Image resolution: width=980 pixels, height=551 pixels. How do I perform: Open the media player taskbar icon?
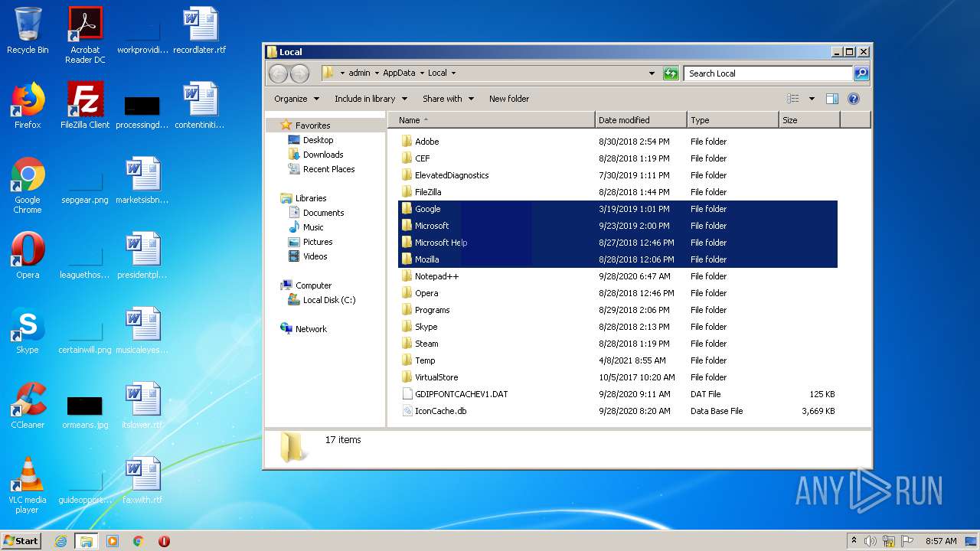[113, 541]
